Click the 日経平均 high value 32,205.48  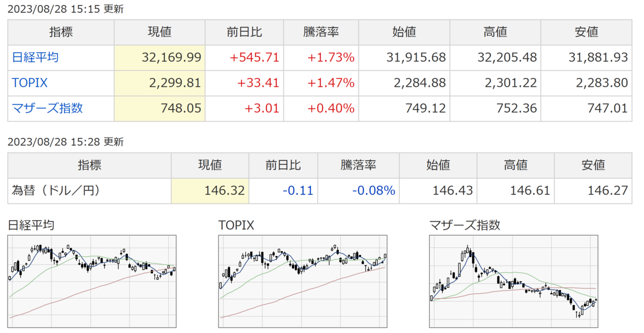tap(504, 57)
